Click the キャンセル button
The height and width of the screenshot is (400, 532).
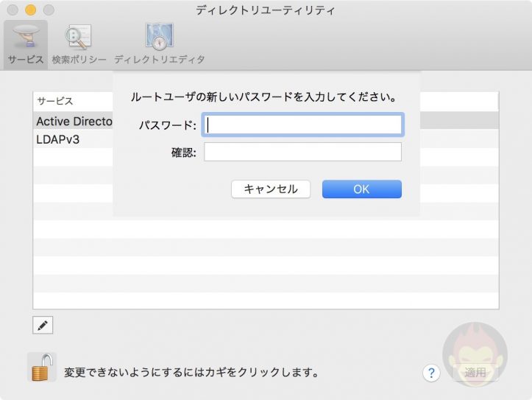(x=271, y=189)
